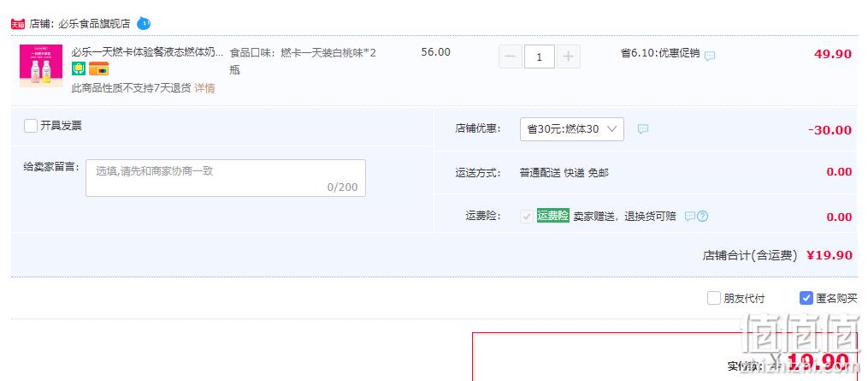Click unit price 56.00
The height and width of the screenshot is (381, 868).
pos(435,52)
